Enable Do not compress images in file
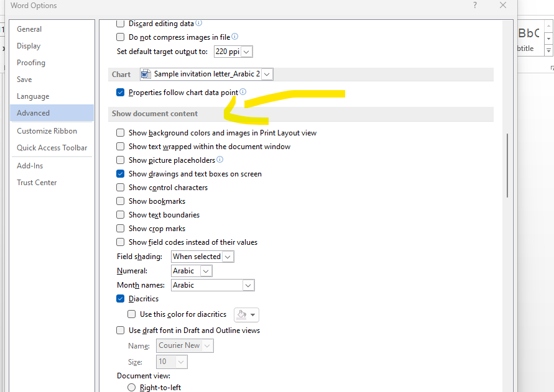This screenshot has height=392, width=554. pyautogui.click(x=121, y=37)
